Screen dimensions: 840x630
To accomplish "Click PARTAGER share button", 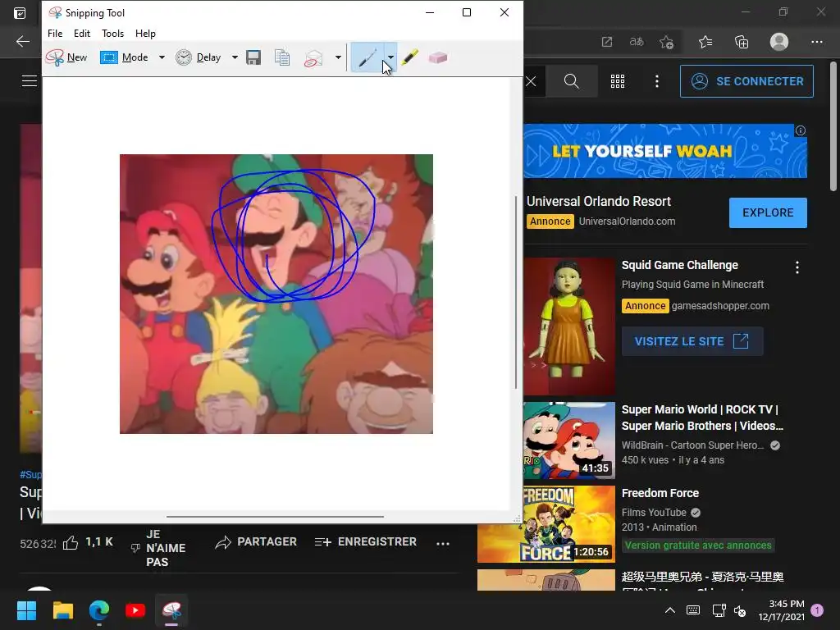I will click(256, 542).
